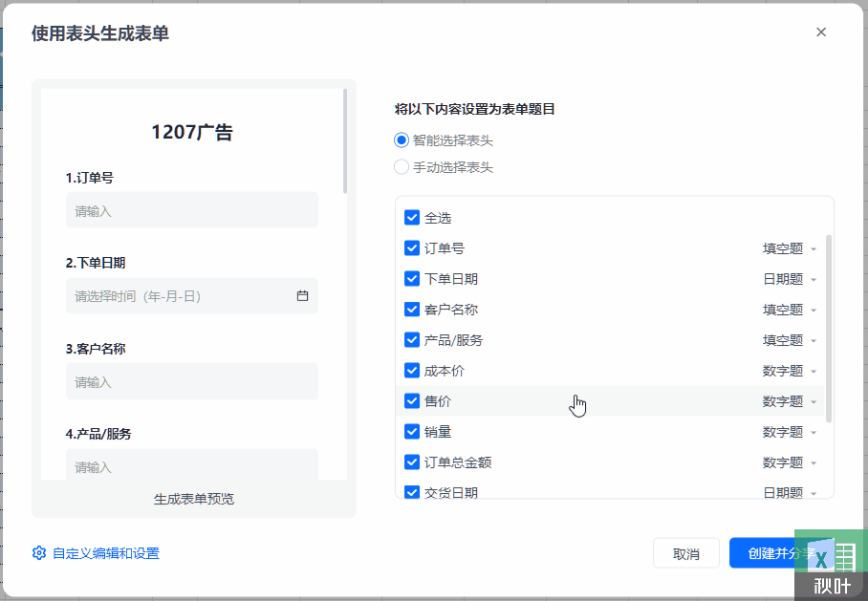Select 手动选择表头 radio option
This screenshot has height=601, width=868.
401,167
